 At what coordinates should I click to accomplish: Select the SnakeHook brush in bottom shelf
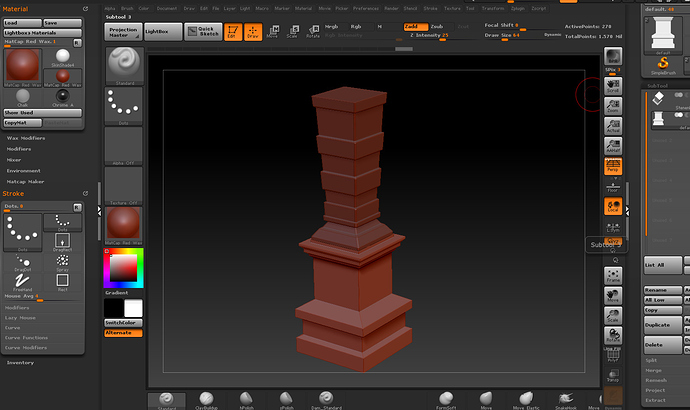567,400
